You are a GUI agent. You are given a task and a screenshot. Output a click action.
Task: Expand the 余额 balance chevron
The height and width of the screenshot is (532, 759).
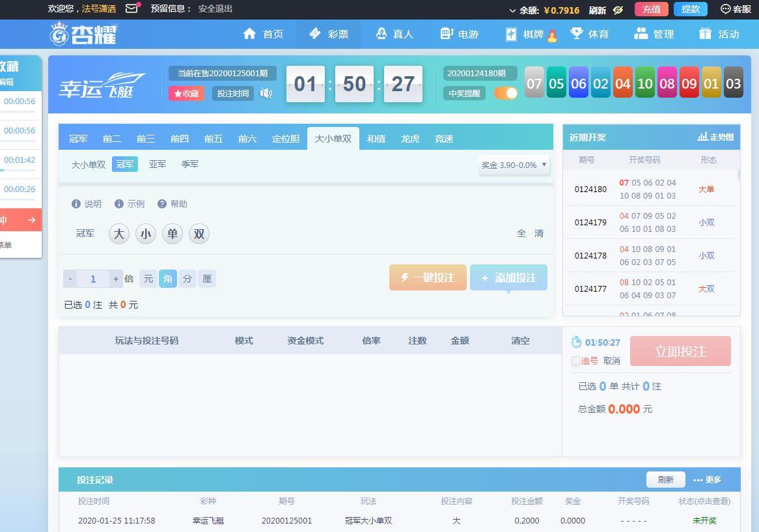(512, 10)
